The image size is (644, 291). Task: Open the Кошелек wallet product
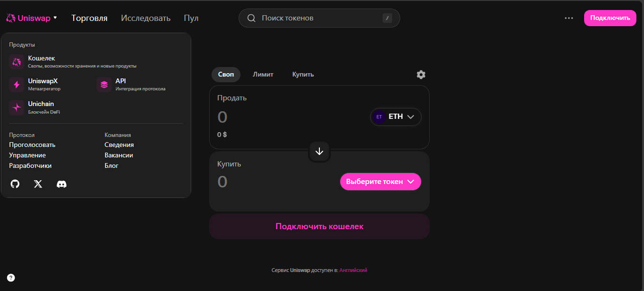coord(41,61)
